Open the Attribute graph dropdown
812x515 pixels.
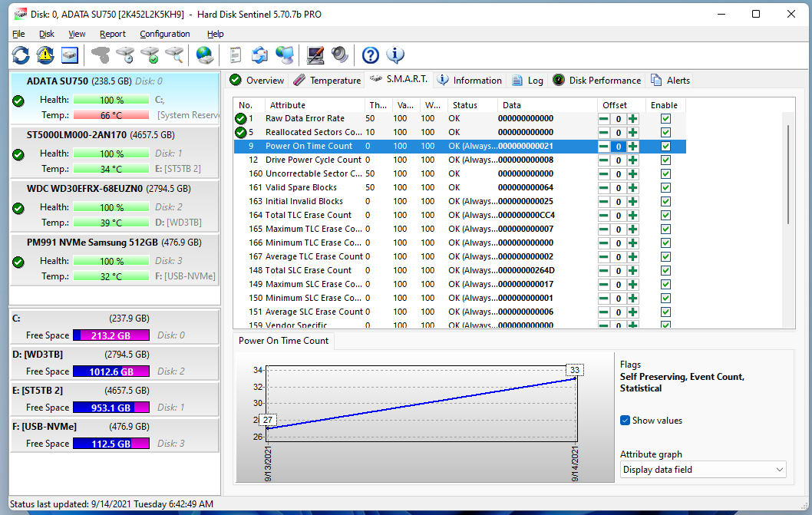tap(703, 470)
